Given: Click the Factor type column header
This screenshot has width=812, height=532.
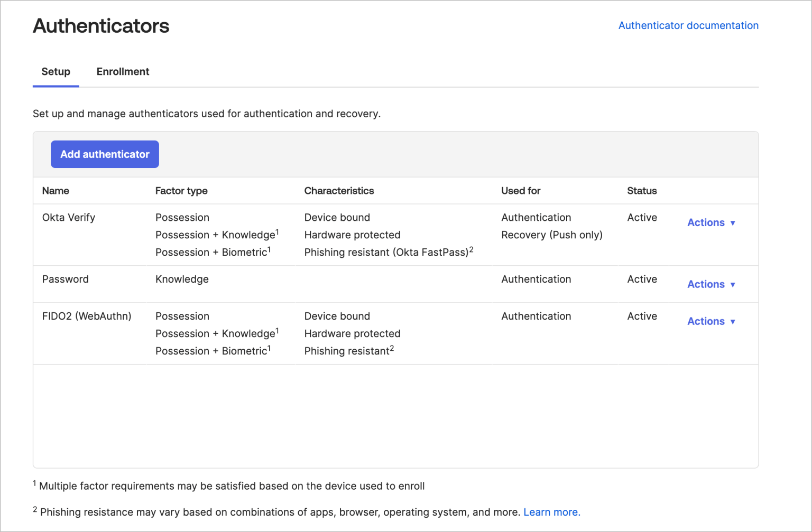Looking at the screenshot, I should tap(181, 190).
